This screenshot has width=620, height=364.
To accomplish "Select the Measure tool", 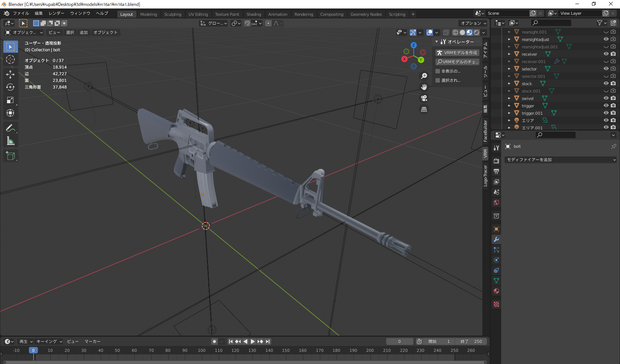I will [10, 141].
